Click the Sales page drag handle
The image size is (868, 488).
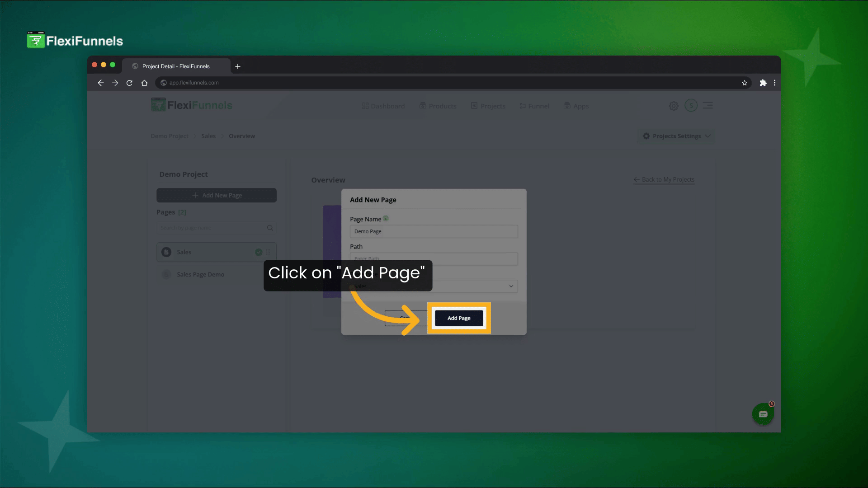coord(268,252)
